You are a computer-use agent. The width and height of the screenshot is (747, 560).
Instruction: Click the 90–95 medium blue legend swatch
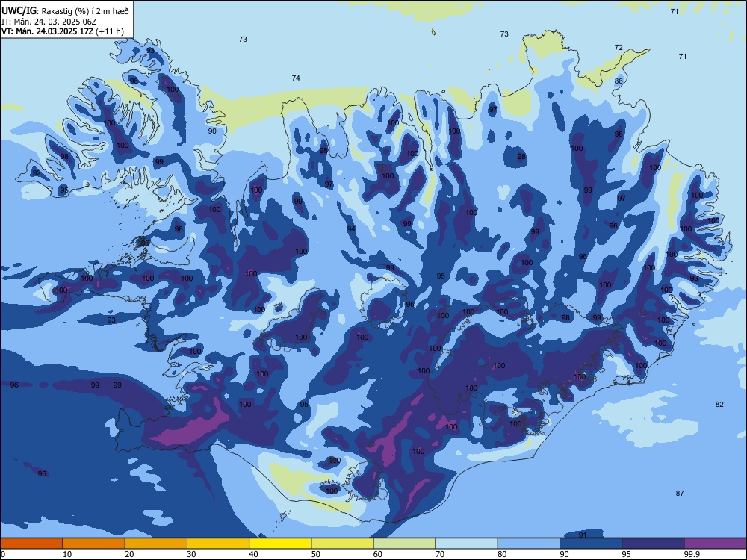591,544
